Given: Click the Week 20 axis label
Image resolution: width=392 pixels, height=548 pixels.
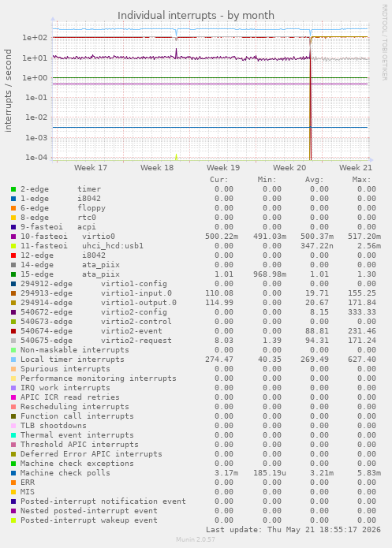Looking at the screenshot, I should [289, 168].
